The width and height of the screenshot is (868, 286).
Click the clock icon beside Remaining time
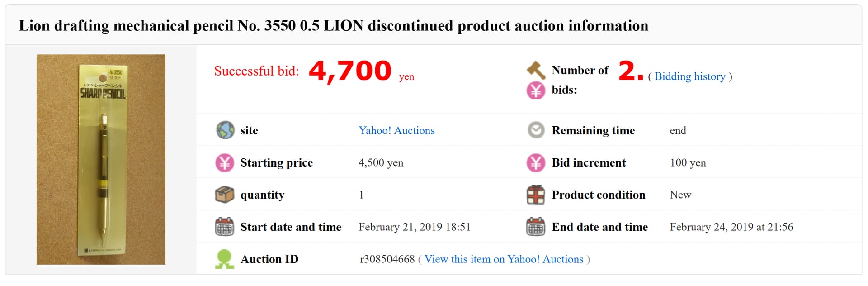pos(536,130)
